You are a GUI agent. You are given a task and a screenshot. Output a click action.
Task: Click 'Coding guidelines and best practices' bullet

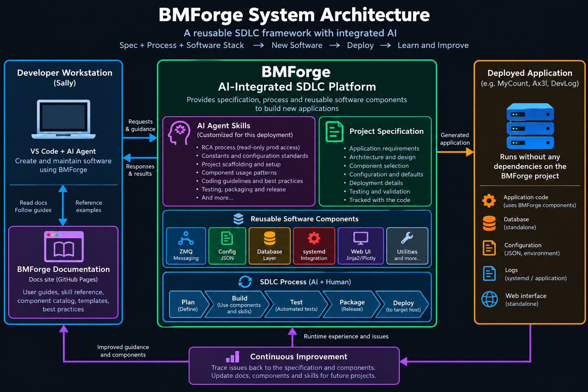[252, 181]
